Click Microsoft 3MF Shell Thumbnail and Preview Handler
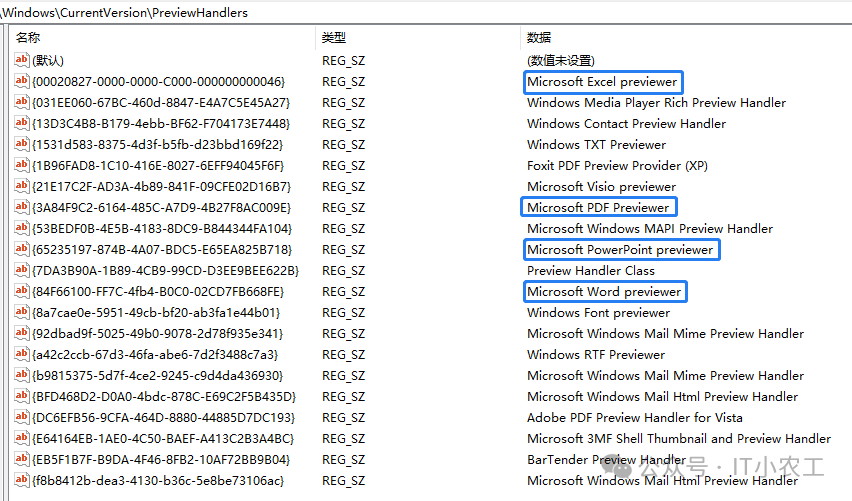The height and width of the screenshot is (501, 852). pos(679,439)
